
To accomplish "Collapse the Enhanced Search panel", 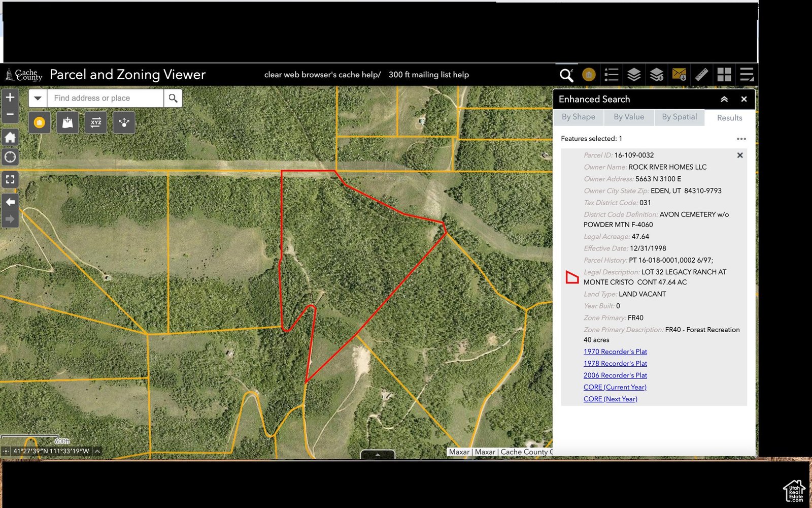I will (x=724, y=99).
